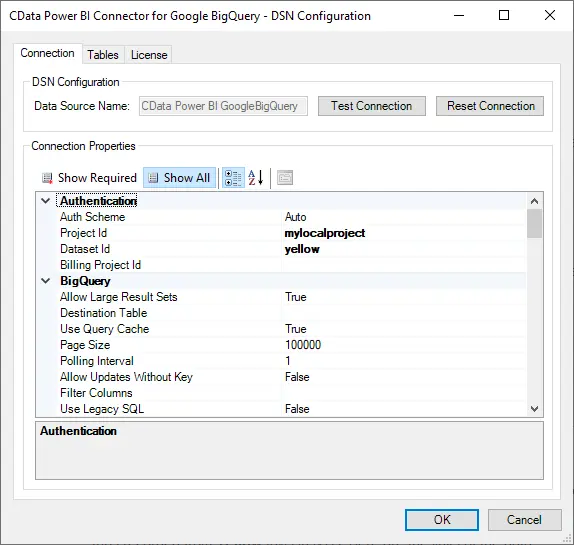Select the Destination Table property

click(104, 313)
